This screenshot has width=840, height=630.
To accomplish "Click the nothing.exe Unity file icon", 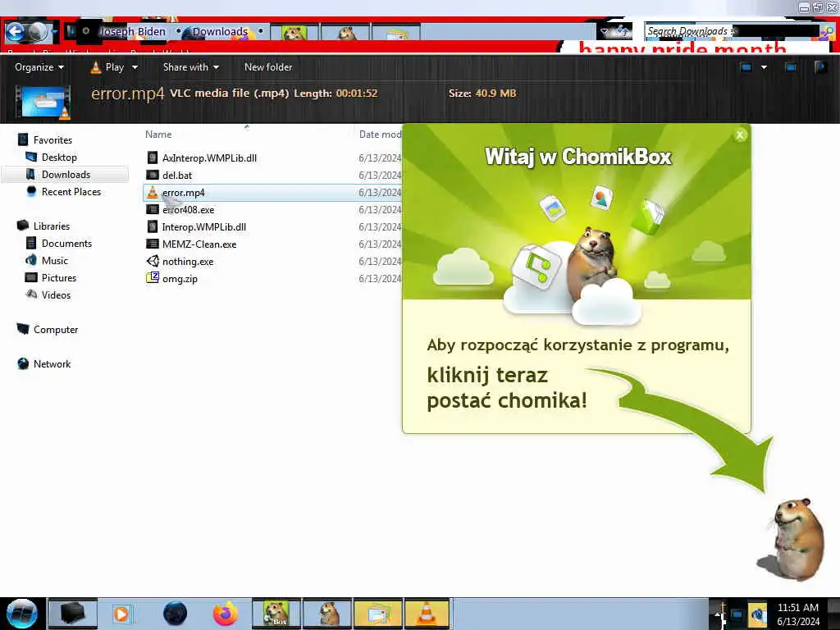I will point(153,261).
